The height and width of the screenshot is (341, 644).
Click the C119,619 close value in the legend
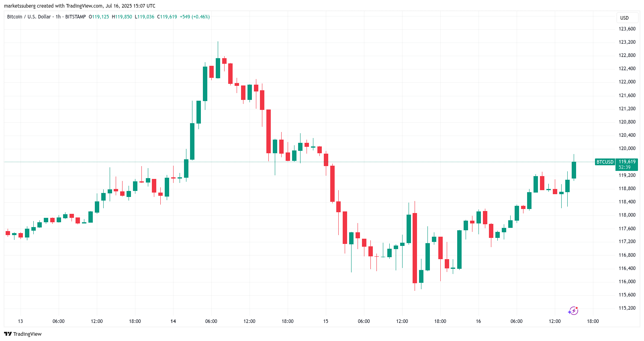(x=167, y=17)
